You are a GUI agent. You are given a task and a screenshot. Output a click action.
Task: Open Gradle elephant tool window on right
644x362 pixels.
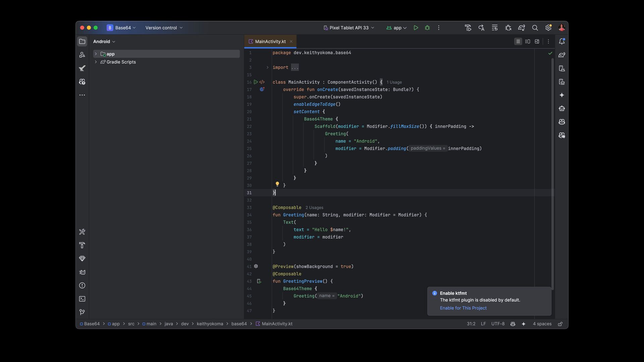click(562, 55)
